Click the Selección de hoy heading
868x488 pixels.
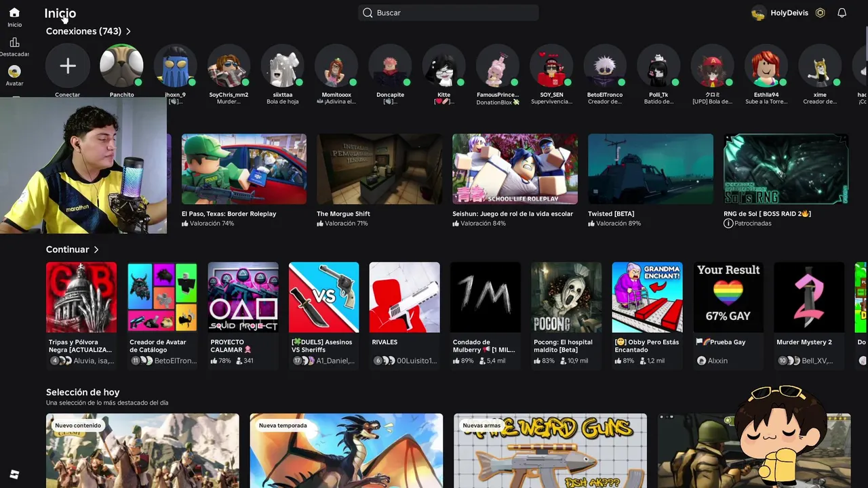(x=83, y=392)
